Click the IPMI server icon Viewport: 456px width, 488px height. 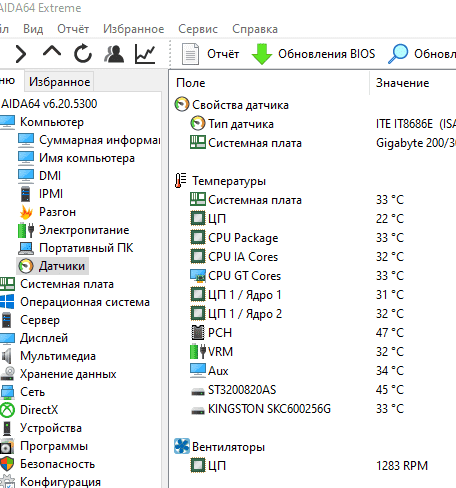tap(26, 194)
